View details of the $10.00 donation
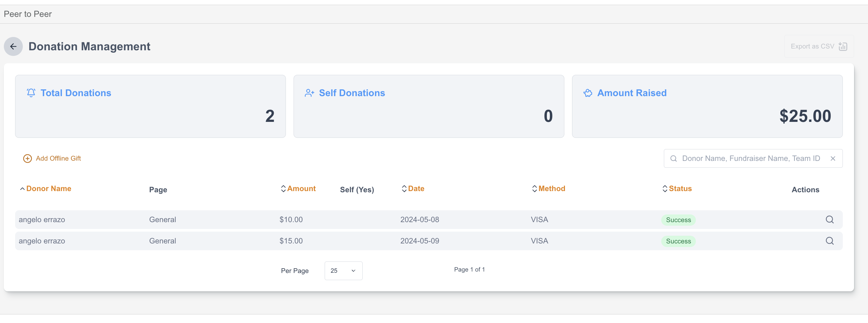This screenshot has width=868, height=323. click(829, 220)
